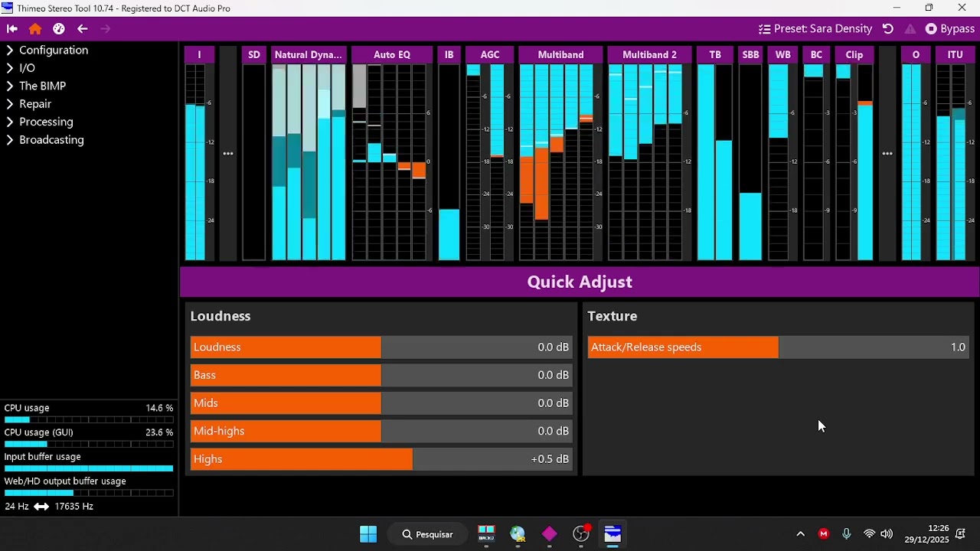Click the Quick Adjust title bar
The image size is (980, 551).
pos(580,282)
